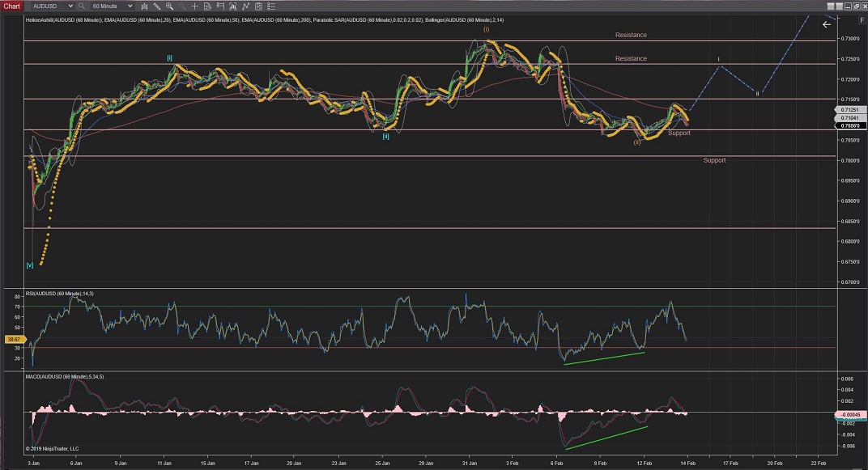This screenshot has width=868, height=470.
Task: Click the 38.67 RSI value marker
Action: click(x=14, y=339)
